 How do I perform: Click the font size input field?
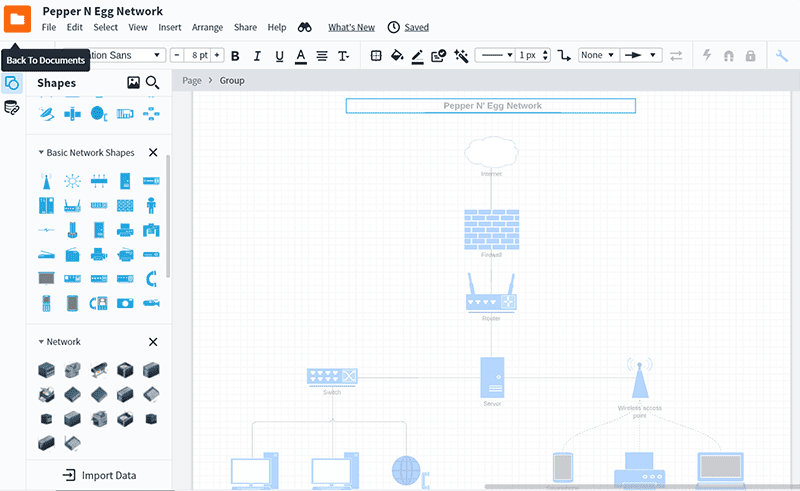point(199,56)
